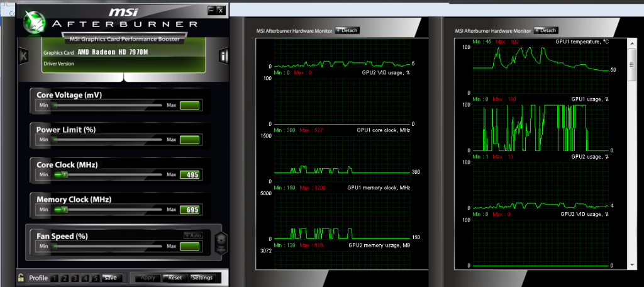Click the profile lock icon
The width and height of the screenshot is (644, 287).
pyautogui.click(x=21, y=278)
